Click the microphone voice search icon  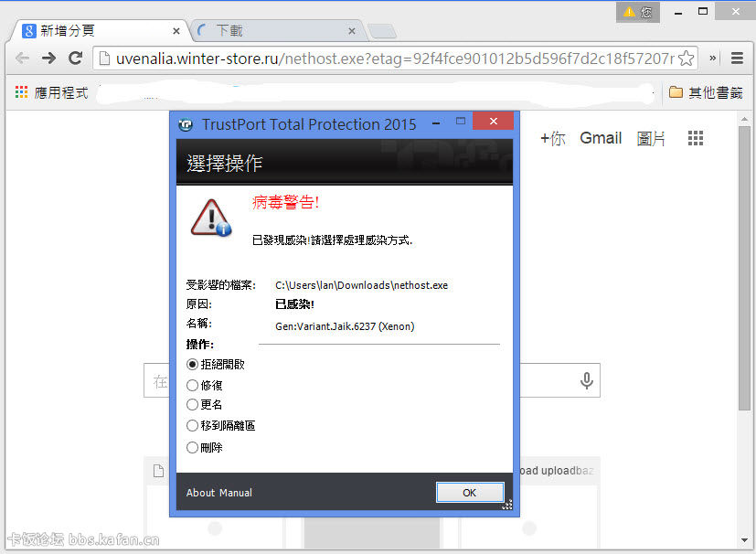click(x=586, y=380)
